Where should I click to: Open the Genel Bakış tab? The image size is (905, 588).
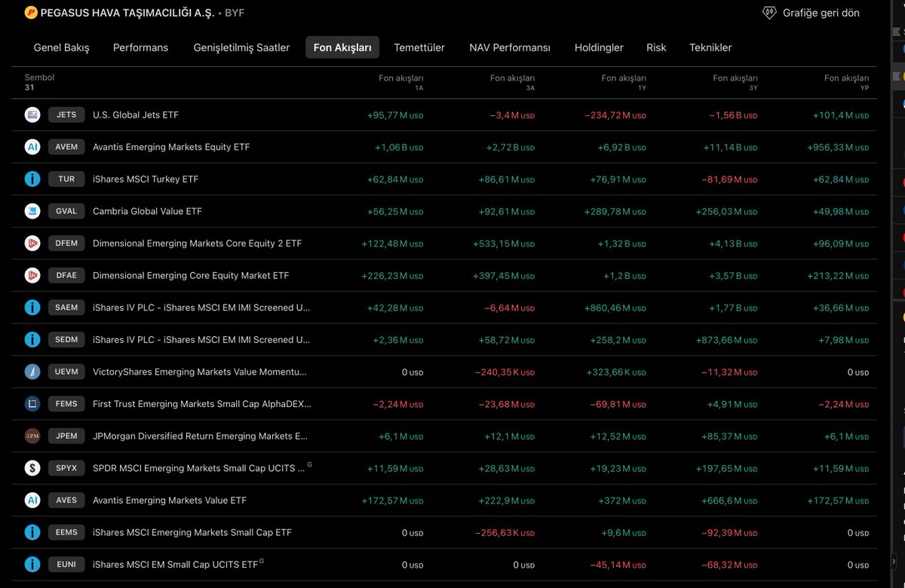pos(62,47)
